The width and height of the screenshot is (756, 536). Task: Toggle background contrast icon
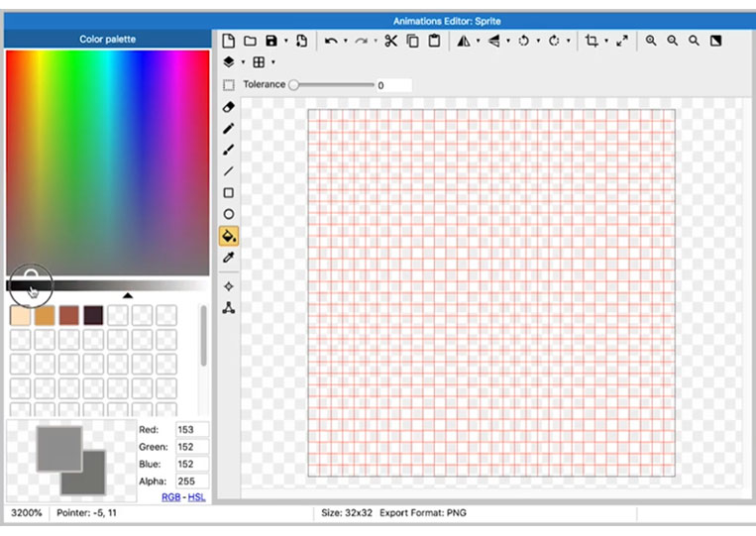coord(716,41)
